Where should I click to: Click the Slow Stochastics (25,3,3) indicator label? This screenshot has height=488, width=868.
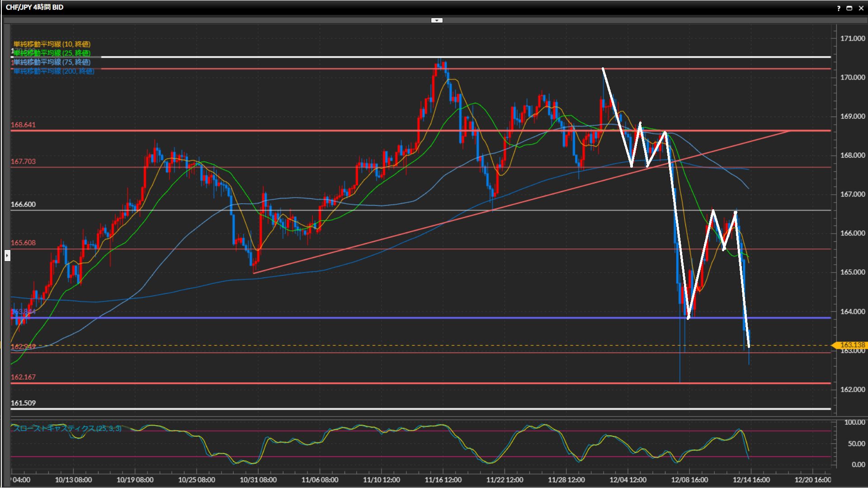click(x=67, y=428)
